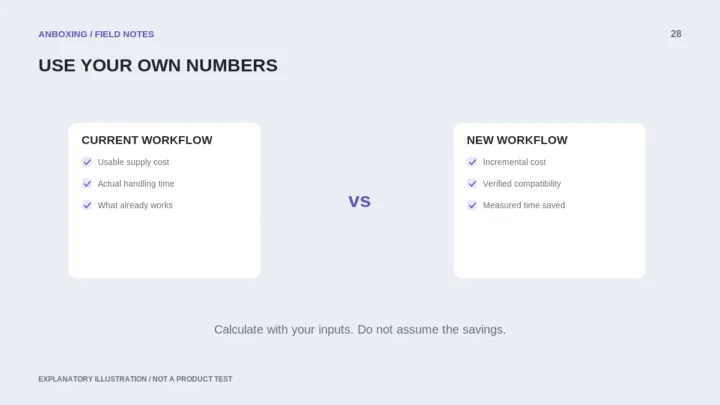
Task: Click the EXPLANATORY ILLUSTRATION footer disclaimer
Action: point(135,379)
